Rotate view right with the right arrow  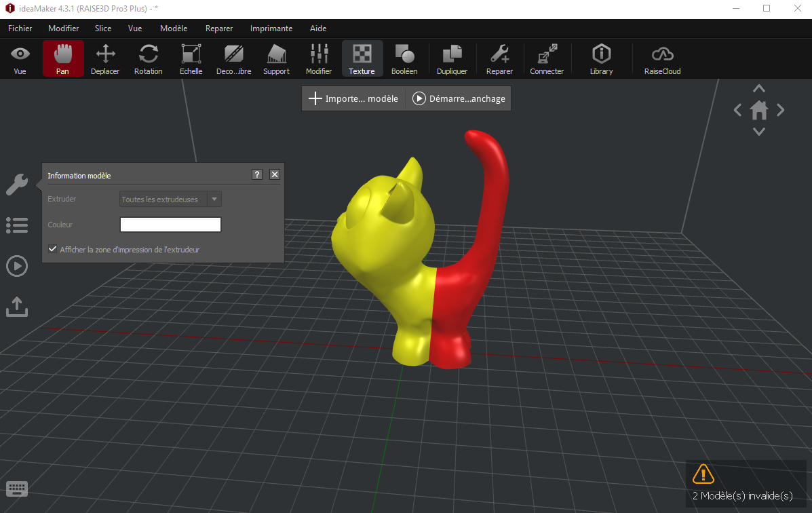[x=780, y=110]
